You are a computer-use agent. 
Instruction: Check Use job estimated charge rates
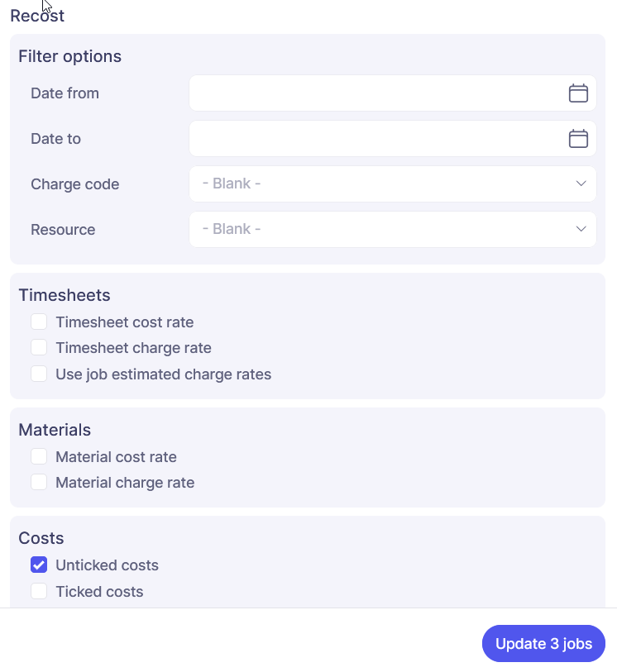tap(39, 374)
